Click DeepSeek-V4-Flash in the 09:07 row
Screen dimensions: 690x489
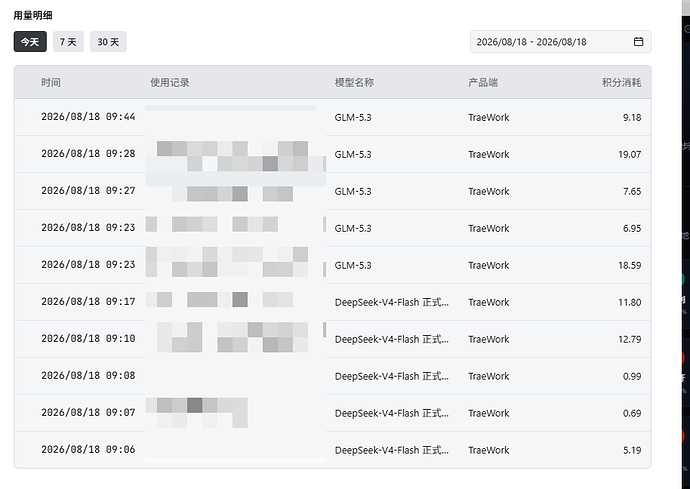click(x=392, y=413)
